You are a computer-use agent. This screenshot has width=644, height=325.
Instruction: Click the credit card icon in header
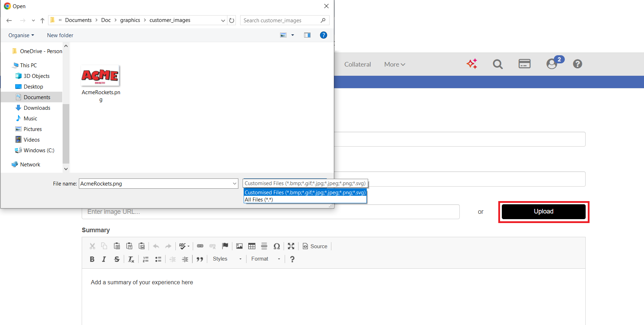pyautogui.click(x=524, y=64)
